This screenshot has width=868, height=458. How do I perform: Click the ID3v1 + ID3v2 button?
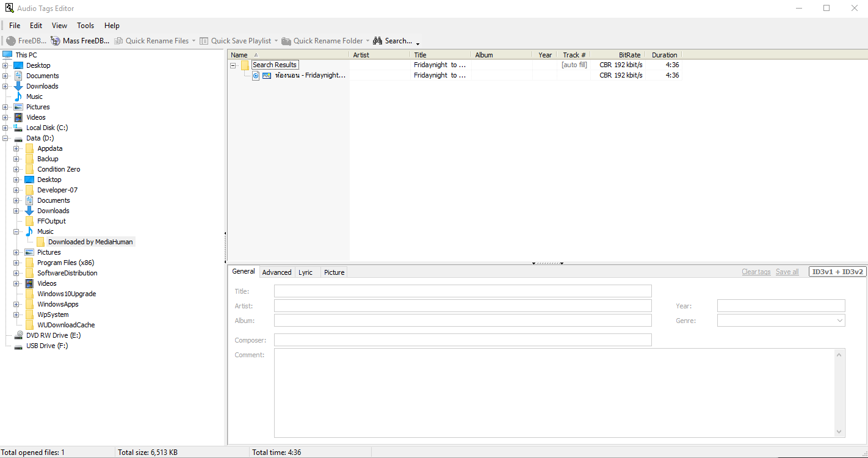(837, 272)
